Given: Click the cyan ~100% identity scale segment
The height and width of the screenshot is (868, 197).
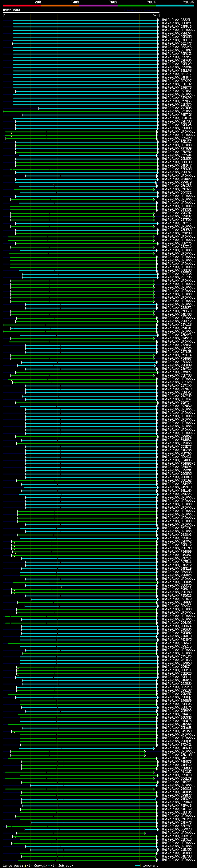Looking at the screenshot, I should click(x=175, y=6).
